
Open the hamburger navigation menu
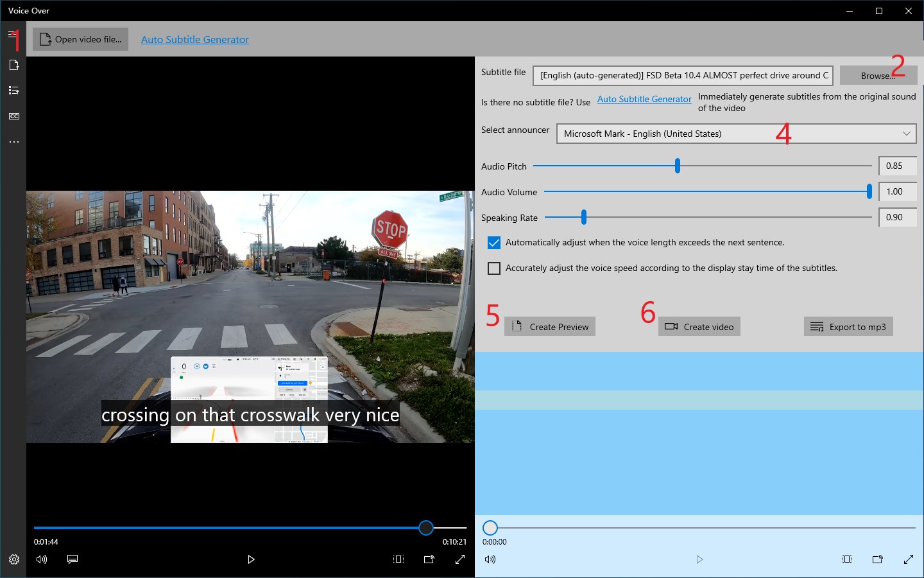[13, 35]
